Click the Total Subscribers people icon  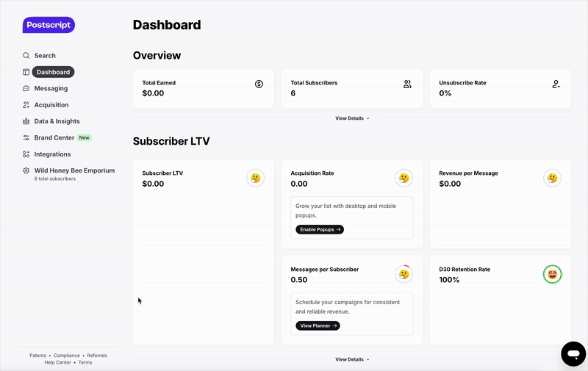pos(407,84)
